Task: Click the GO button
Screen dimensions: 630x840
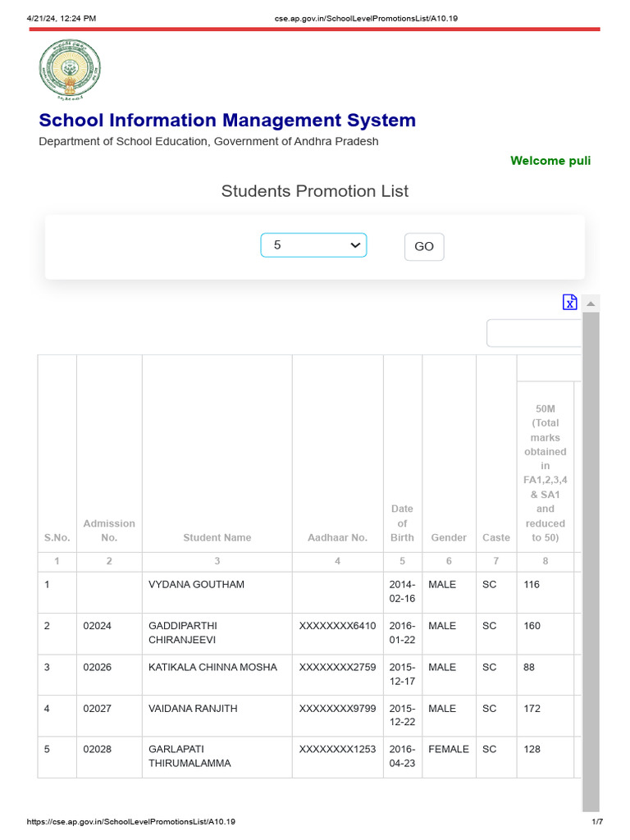Action: click(x=424, y=246)
